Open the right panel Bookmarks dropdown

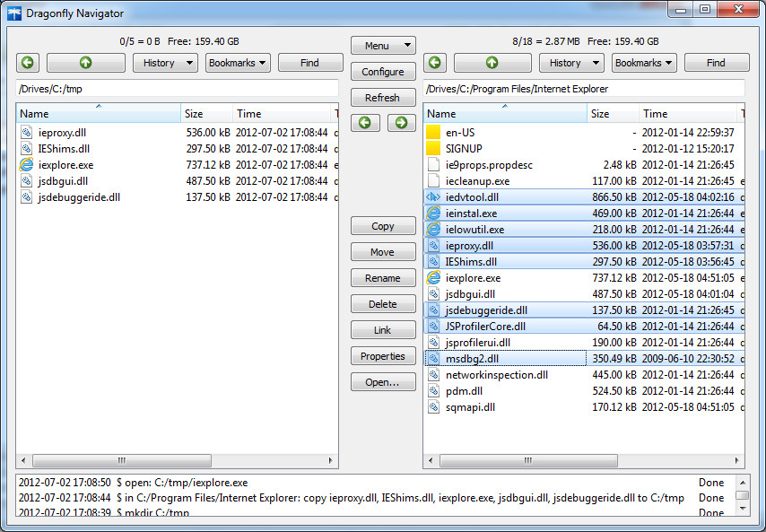point(644,63)
